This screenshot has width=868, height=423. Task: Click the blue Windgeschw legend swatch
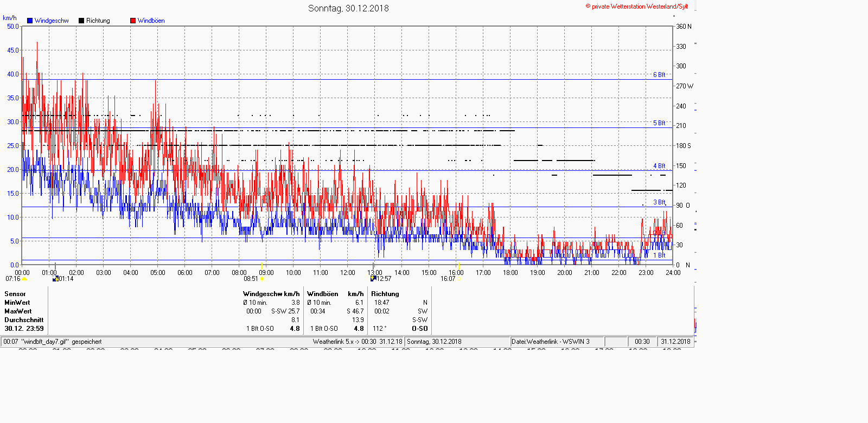click(30, 21)
